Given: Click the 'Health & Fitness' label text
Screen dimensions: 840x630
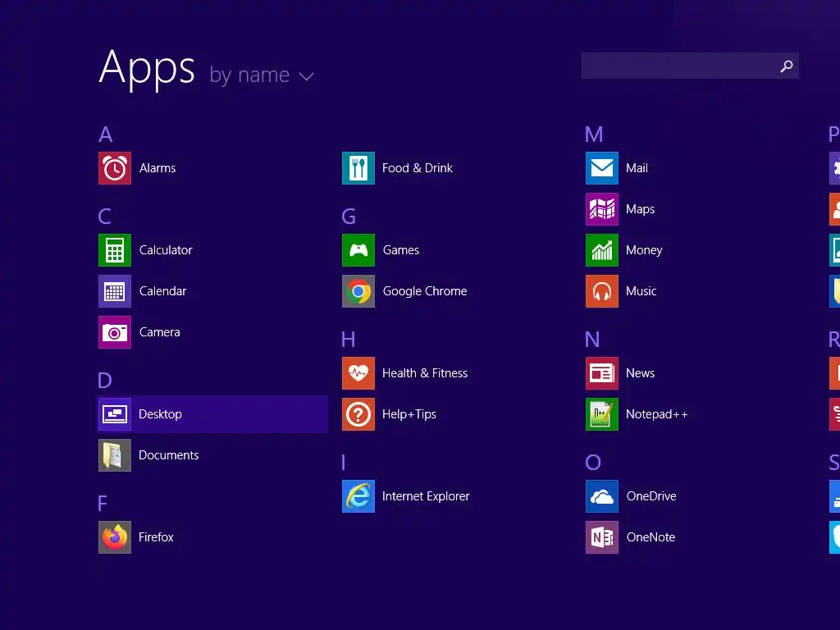Looking at the screenshot, I should [x=425, y=373].
